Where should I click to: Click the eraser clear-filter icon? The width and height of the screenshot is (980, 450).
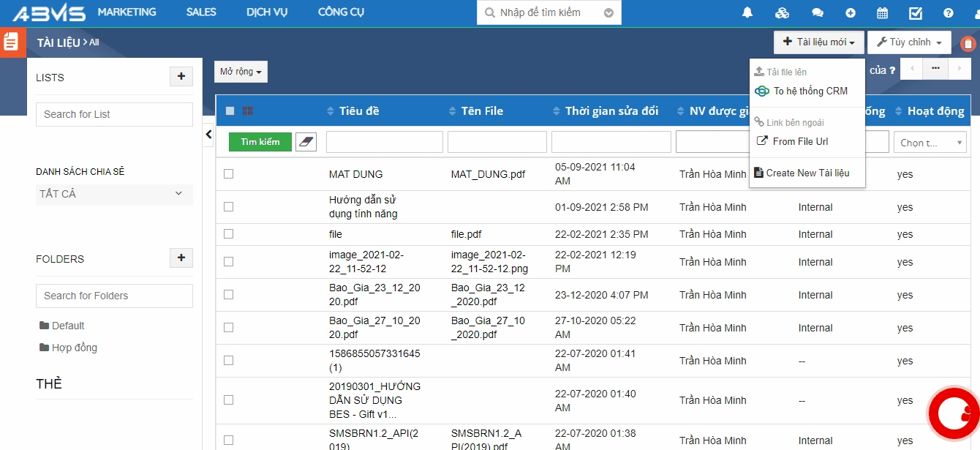coord(306,142)
